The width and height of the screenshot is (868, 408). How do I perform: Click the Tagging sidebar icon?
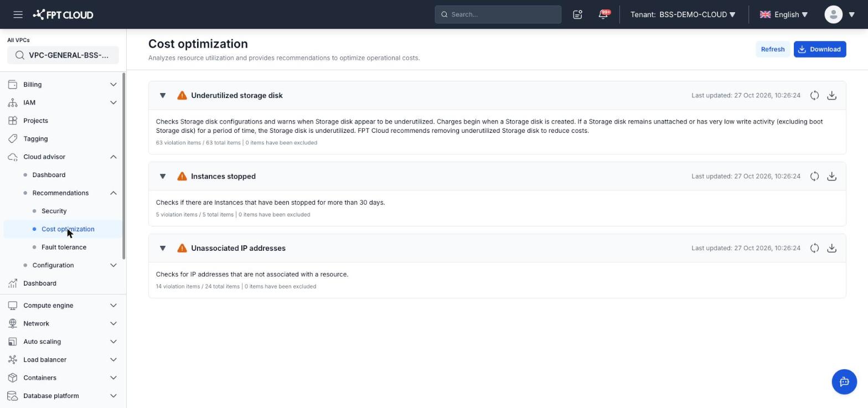pyautogui.click(x=13, y=139)
